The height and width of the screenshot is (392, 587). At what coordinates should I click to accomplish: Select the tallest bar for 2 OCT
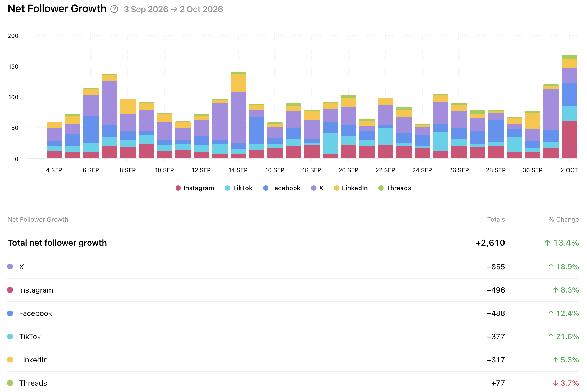569,107
